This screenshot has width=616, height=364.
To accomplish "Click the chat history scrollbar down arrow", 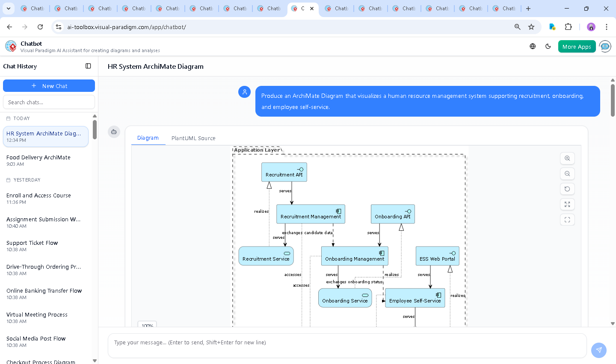I will pos(95,361).
